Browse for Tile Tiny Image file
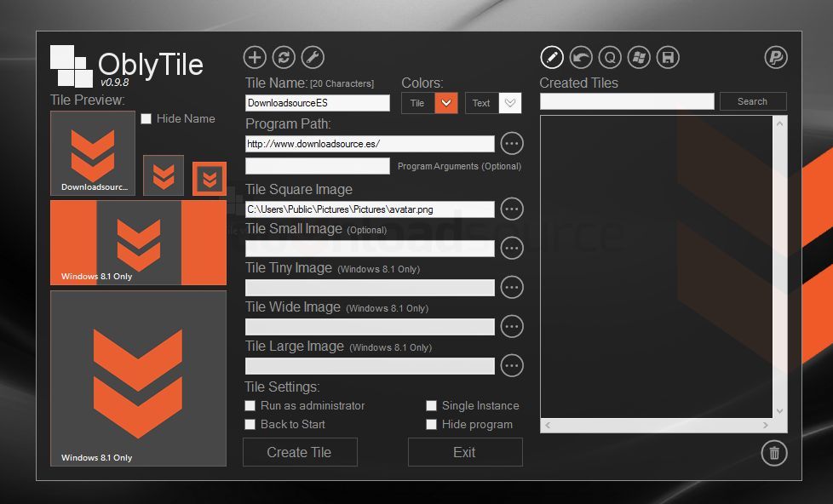The height and width of the screenshot is (504, 833). point(512,287)
